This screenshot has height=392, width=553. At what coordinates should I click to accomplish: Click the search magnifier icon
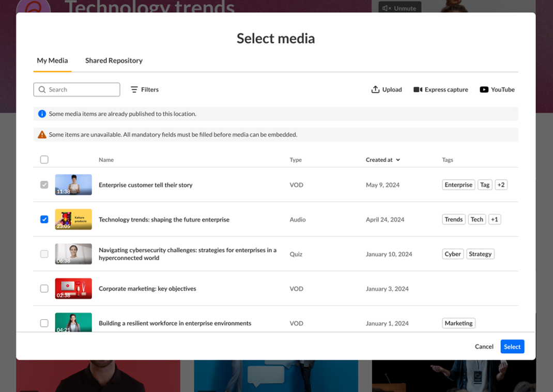42,89
